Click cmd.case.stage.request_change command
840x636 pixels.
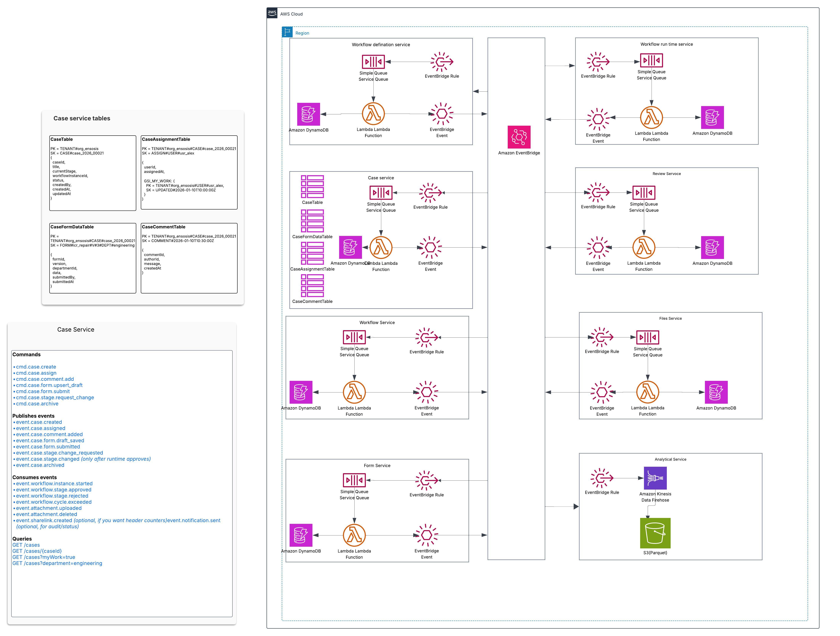pos(55,397)
